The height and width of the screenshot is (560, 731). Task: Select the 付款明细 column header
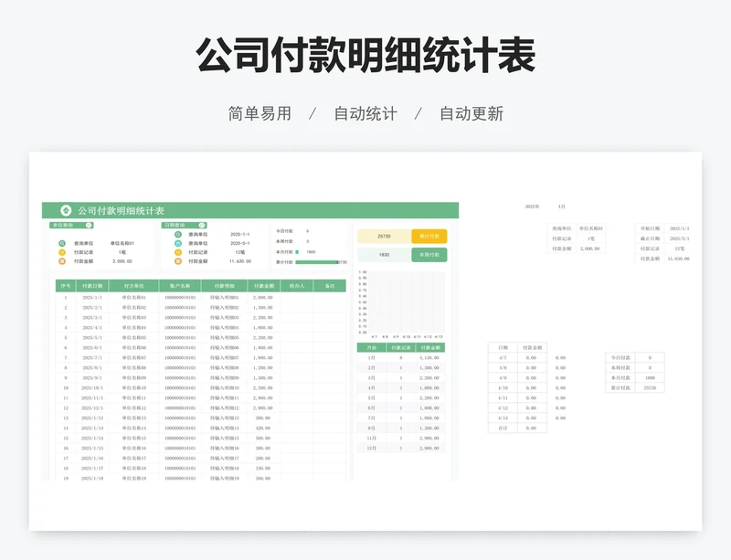pos(224,286)
